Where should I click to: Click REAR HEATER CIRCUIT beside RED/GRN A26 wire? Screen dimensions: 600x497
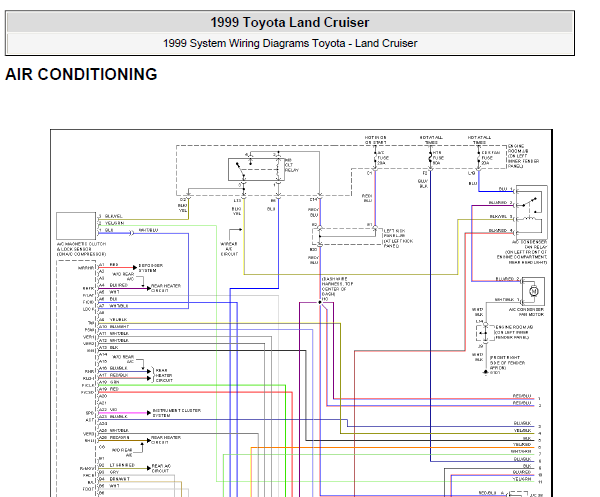click(166, 440)
